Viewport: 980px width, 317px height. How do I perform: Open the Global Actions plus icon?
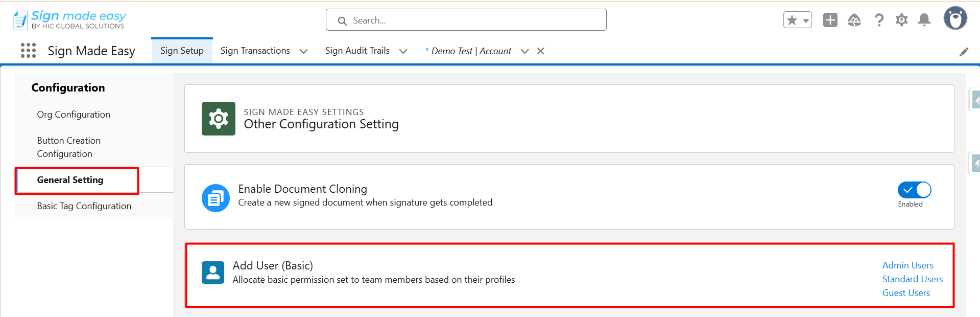point(830,20)
